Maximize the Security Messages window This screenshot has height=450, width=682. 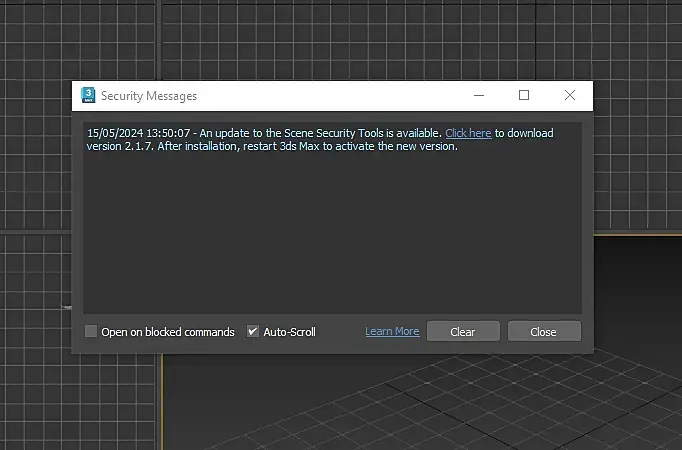tap(524, 95)
